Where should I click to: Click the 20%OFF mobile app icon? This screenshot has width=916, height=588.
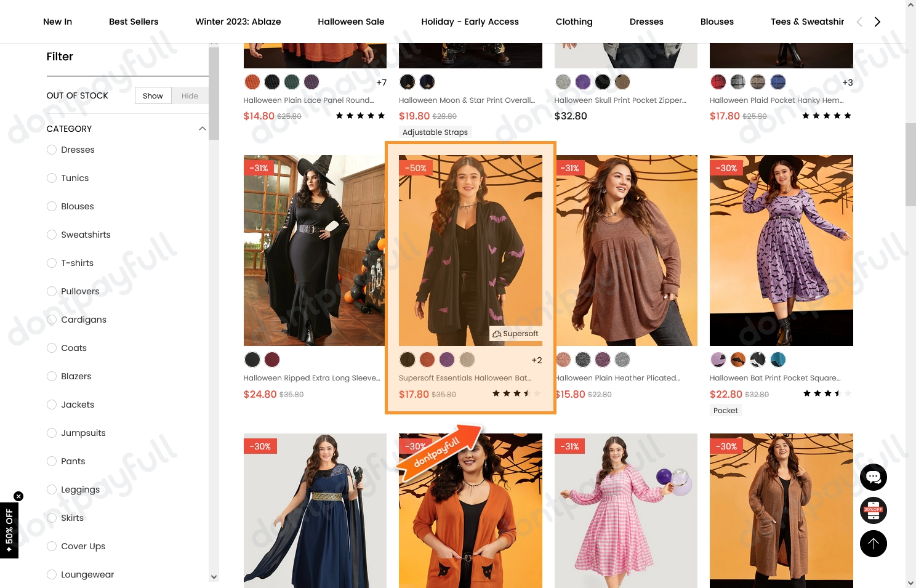pos(874,510)
